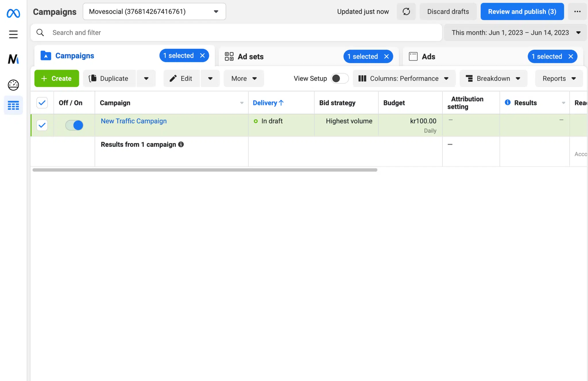Screen dimensions: 588x381
Task: Open the hamburger menu in sidebar
Action: (x=13, y=34)
